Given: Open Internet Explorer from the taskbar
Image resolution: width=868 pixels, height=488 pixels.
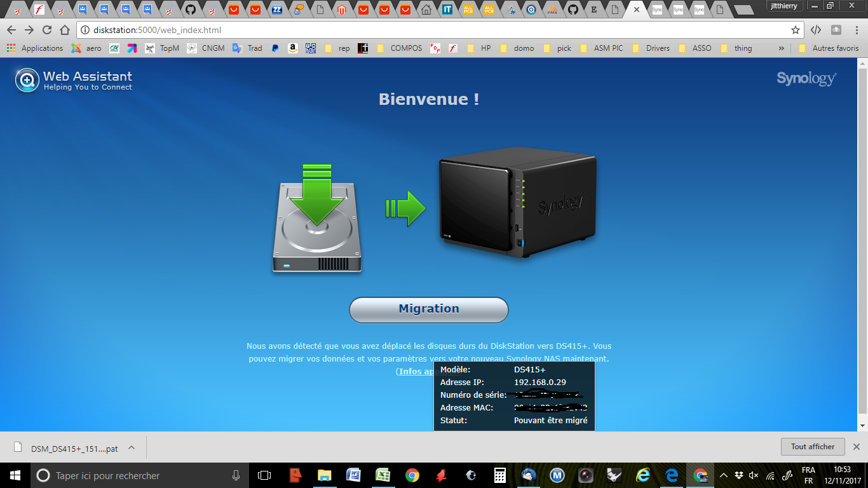Looking at the screenshot, I should pos(643,475).
